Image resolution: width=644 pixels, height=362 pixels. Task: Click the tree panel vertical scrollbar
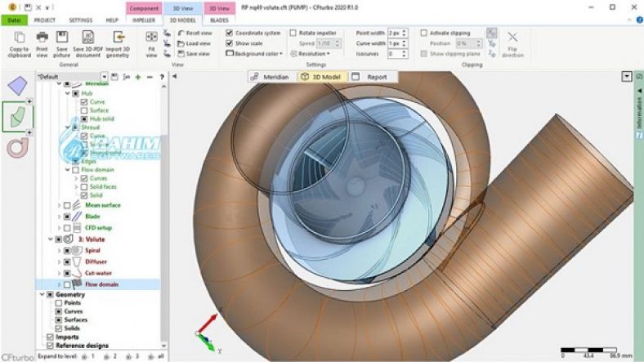click(x=164, y=216)
